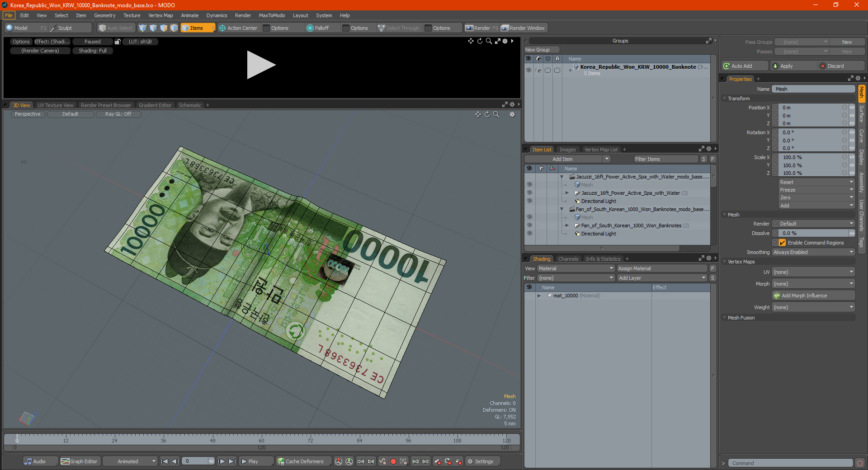Click Add Morph Influence button
The image size is (868, 470).
[x=813, y=296]
